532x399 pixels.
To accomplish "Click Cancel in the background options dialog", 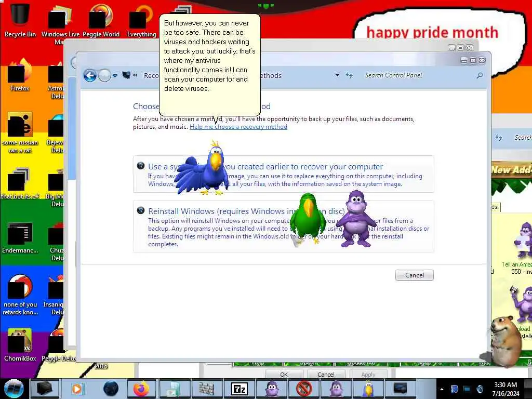I will pos(326,374).
